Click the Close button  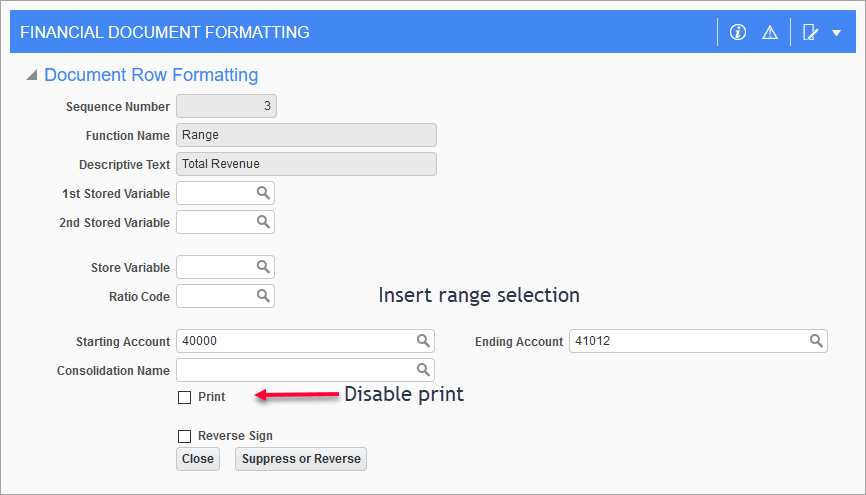pos(198,459)
